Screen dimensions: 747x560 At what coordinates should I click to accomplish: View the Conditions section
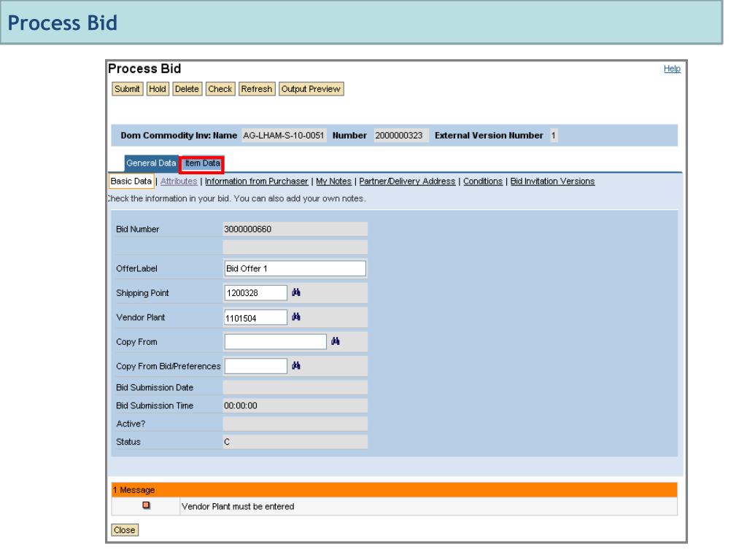[x=483, y=182]
